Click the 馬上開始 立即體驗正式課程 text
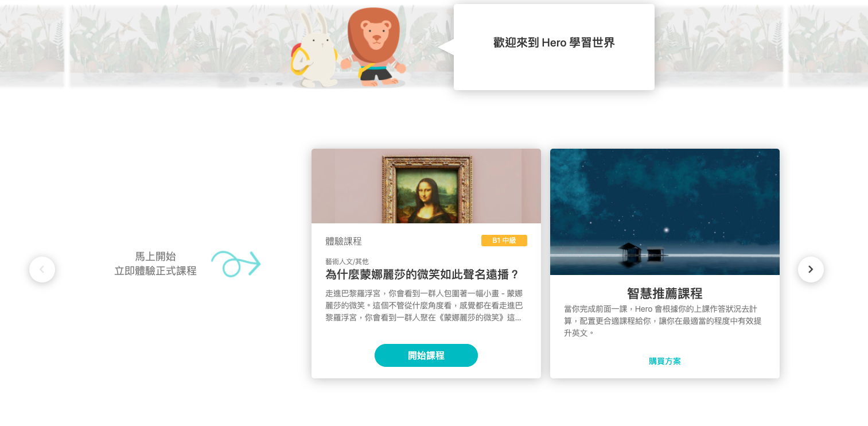868x426 pixels. (155, 264)
